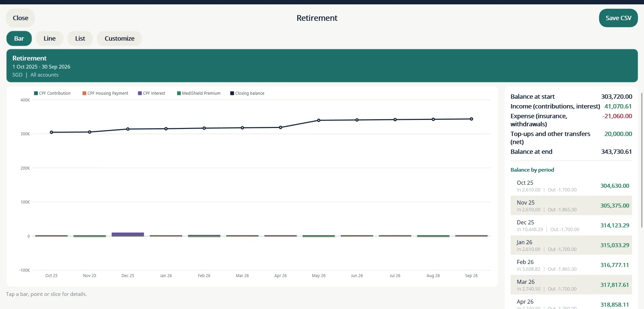Toggle CPF Housing Payment legend swatch
Image resolution: width=644 pixels, height=309 pixels.
tap(85, 93)
